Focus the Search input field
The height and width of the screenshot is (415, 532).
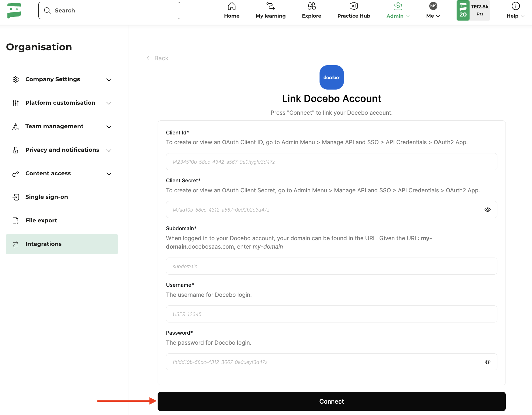pos(109,11)
